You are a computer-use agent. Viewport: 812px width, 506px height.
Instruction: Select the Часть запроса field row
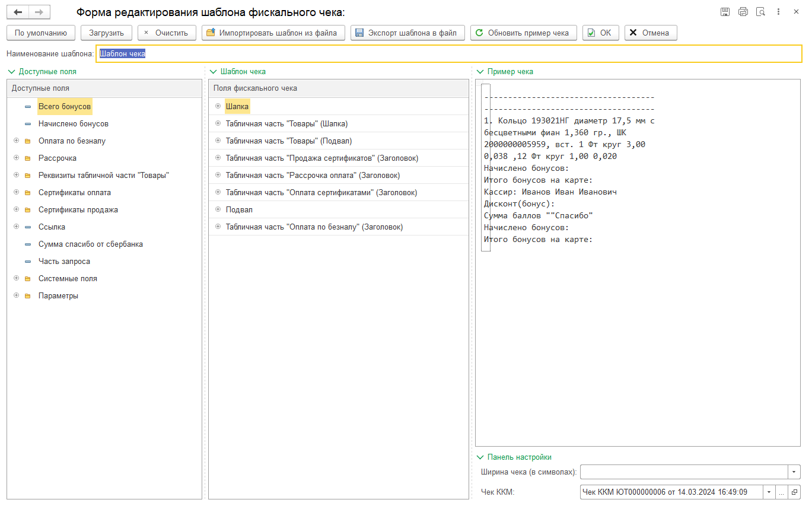104,262
